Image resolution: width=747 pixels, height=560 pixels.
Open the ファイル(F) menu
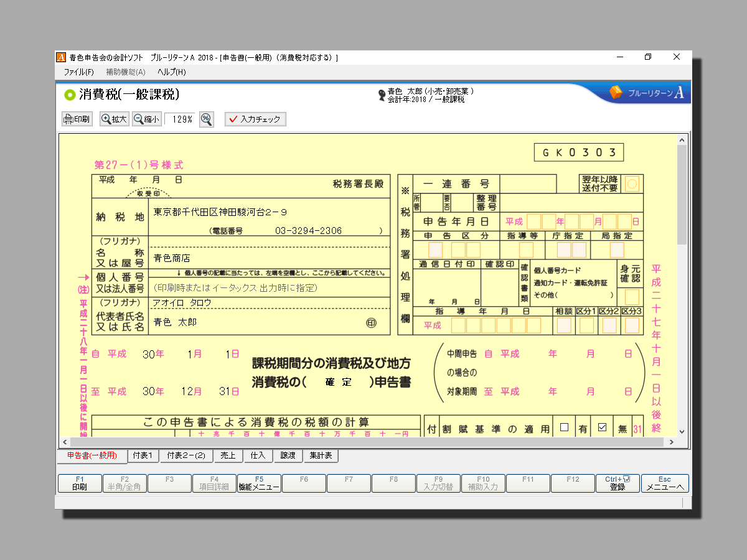[x=78, y=72]
